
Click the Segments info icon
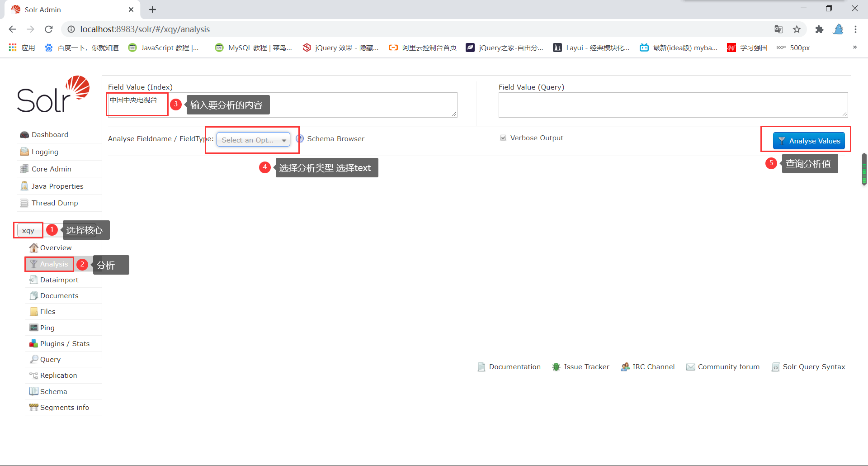click(x=34, y=407)
